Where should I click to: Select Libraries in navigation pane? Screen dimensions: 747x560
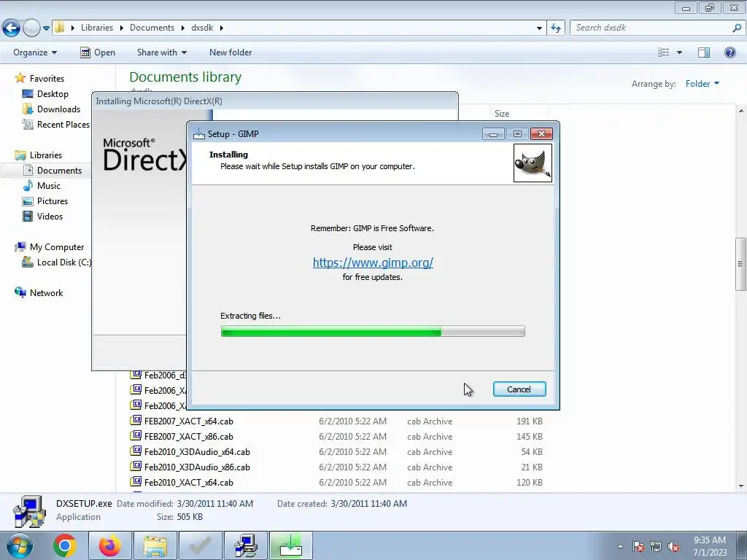[x=46, y=155]
